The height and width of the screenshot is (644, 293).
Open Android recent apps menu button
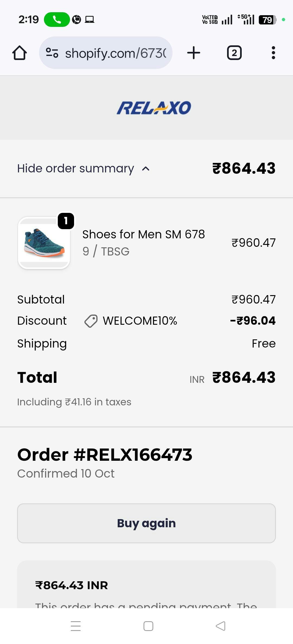click(x=76, y=626)
